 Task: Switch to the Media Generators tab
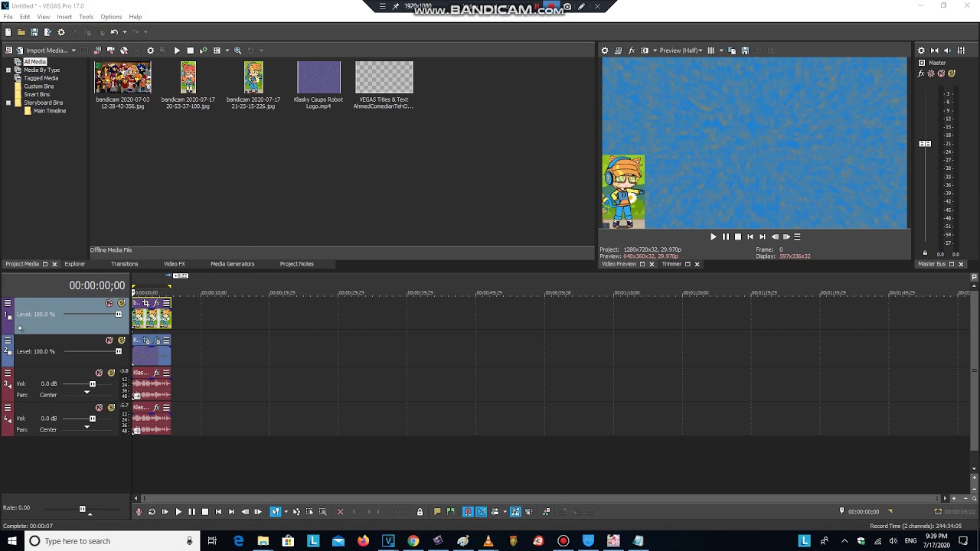click(x=232, y=264)
